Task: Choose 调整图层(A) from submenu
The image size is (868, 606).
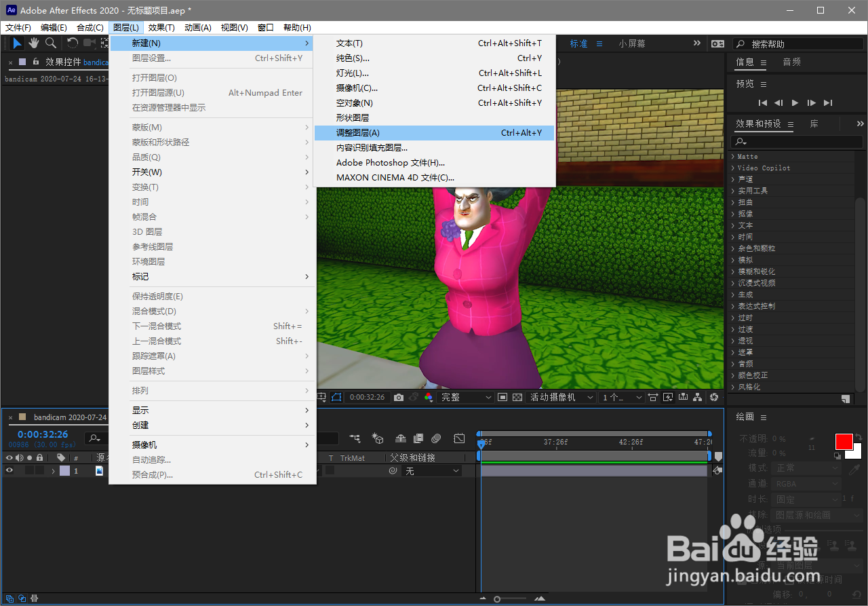Action: [434, 133]
